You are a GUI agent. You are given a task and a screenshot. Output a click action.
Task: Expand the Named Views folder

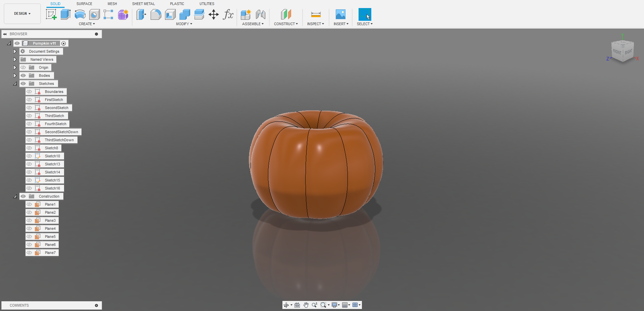[x=15, y=59]
